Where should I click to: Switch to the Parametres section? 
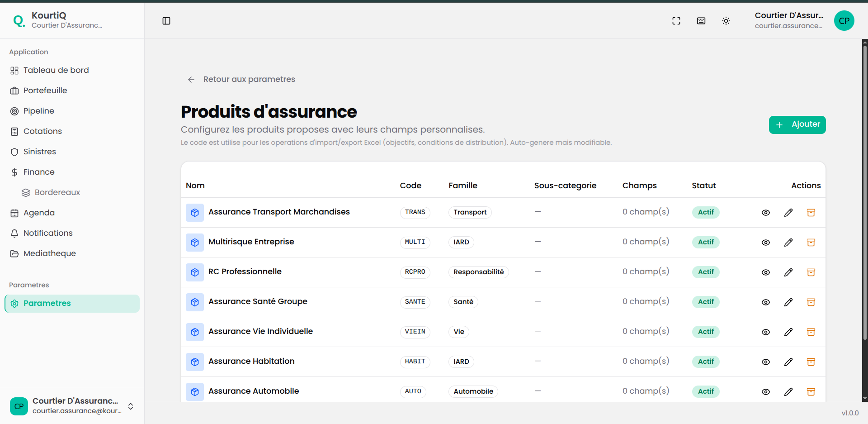(47, 303)
